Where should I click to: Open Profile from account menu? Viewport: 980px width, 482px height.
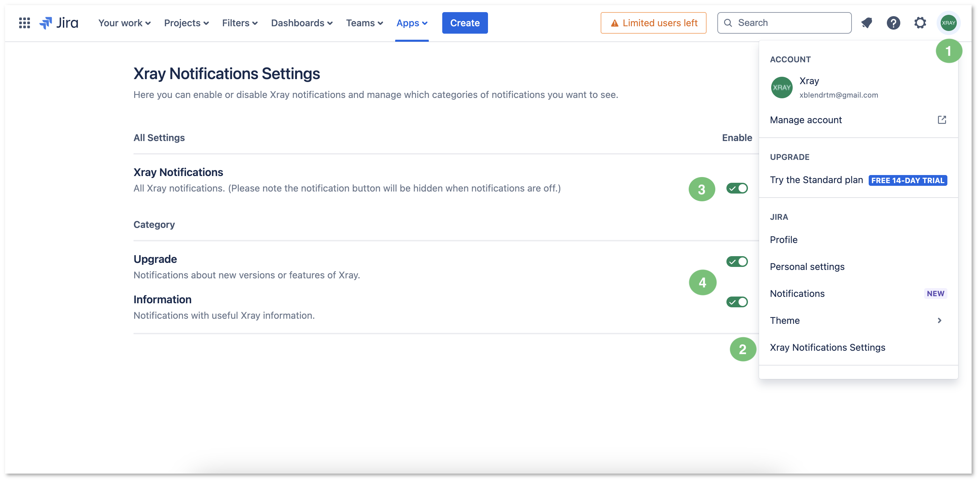coord(858,240)
